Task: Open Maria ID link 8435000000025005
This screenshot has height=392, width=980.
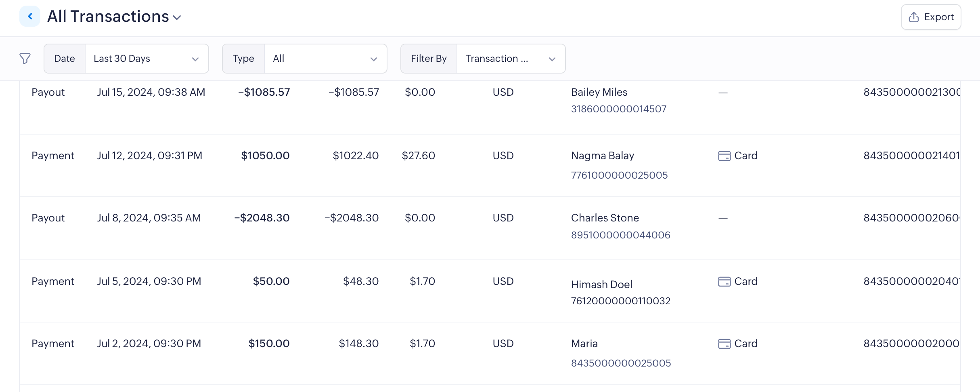Action: [621, 363]
